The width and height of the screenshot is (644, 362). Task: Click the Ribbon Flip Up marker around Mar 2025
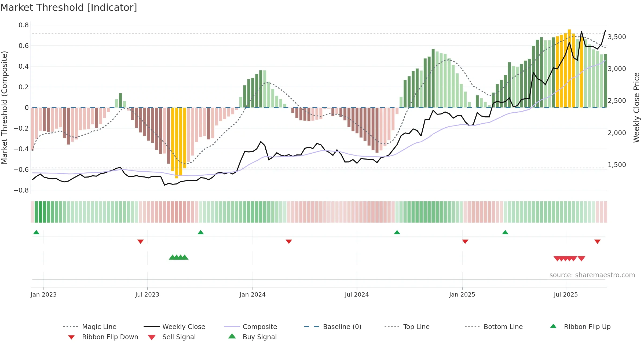tap(505, 232)
